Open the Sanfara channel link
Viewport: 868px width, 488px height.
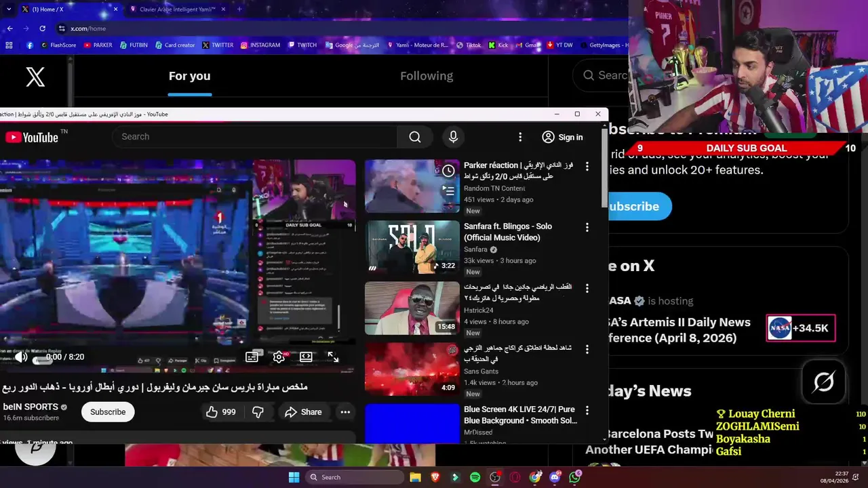tap(475, 249)
